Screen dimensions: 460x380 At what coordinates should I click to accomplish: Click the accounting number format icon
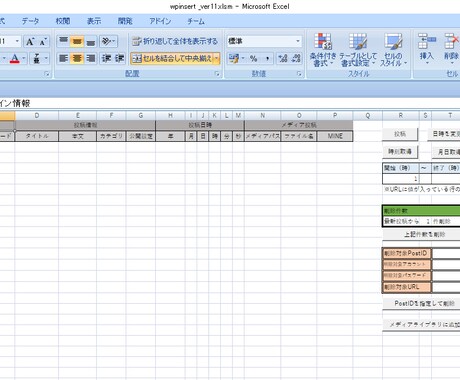(x=234, y=59)
